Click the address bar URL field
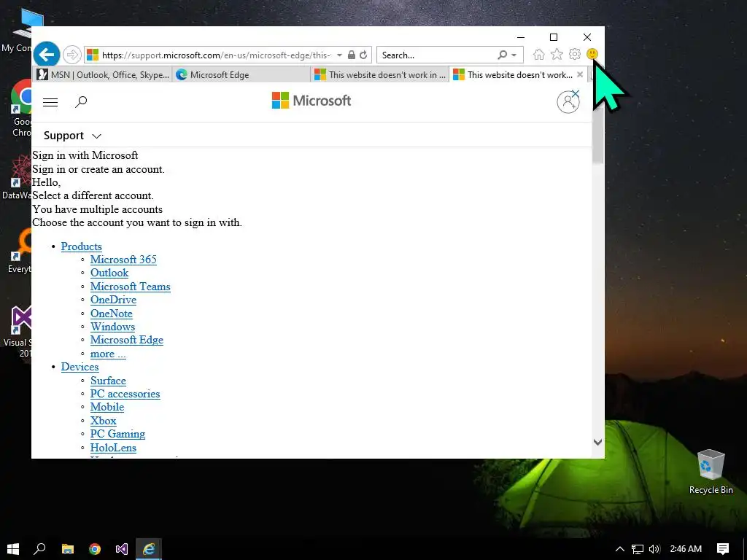The image size is (747, 560). coord(216,55)
